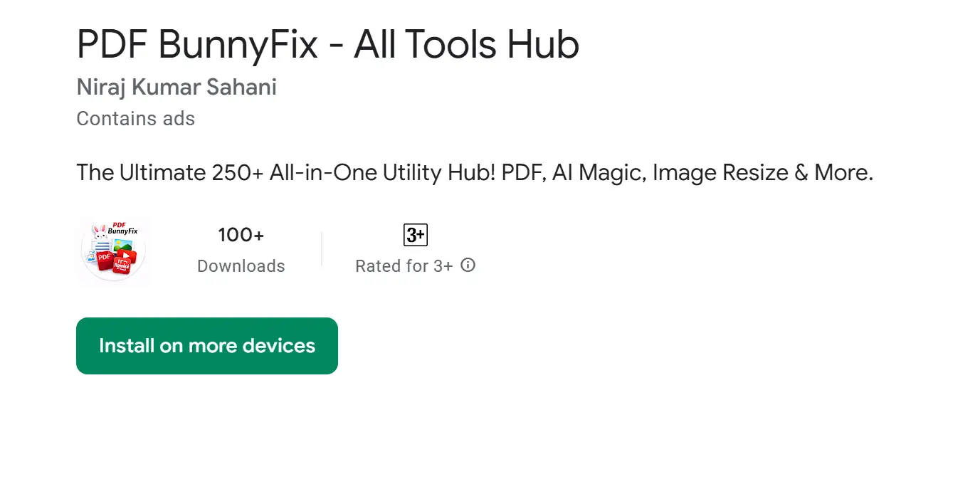Click the info icon beside Rated for 3+

pyautogui.click(x=468, y=265)
